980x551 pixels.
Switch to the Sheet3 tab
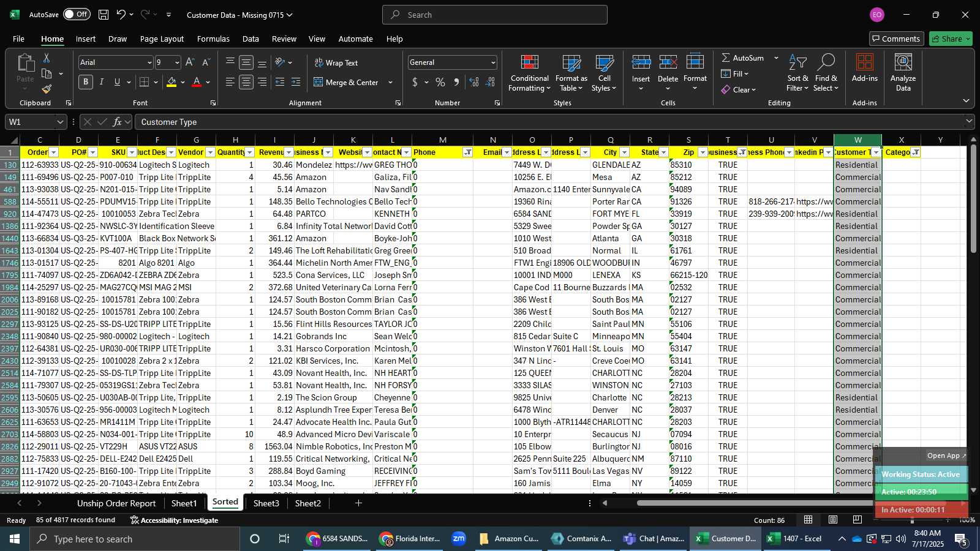[266, 503]
